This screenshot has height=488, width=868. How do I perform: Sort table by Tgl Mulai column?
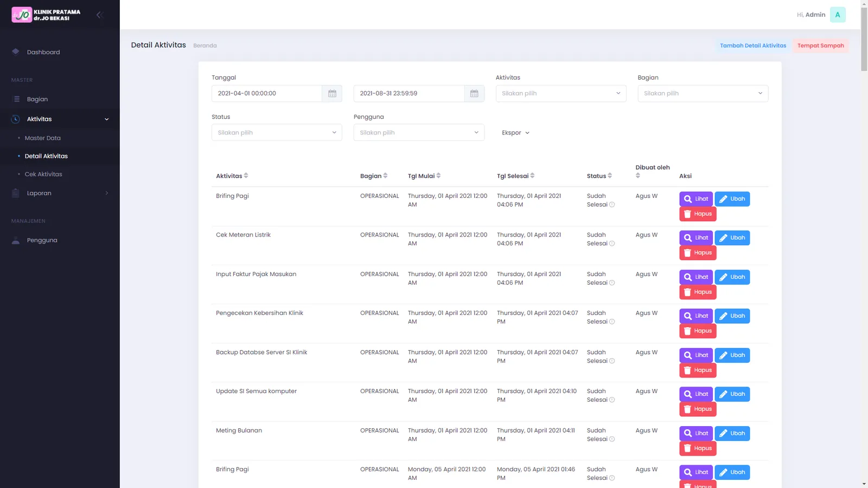coord(438,176)
